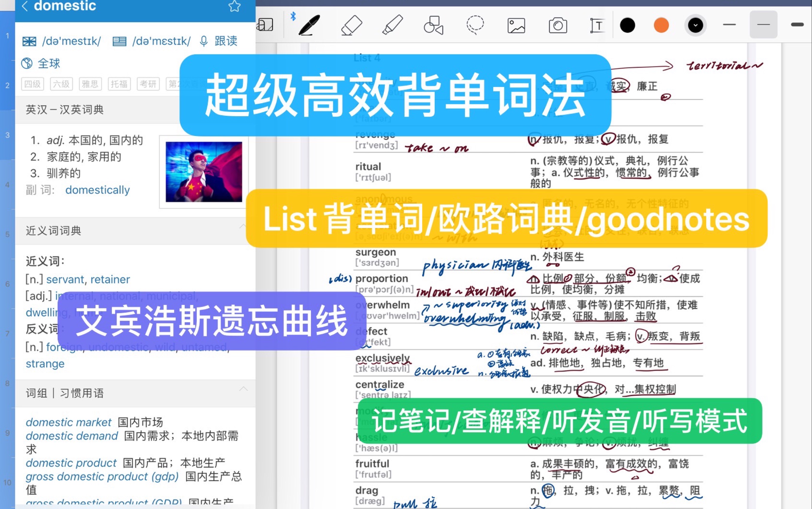812x509 pixels.
Task: Tap the word exclusively in the list
Action: coord(383,358)
